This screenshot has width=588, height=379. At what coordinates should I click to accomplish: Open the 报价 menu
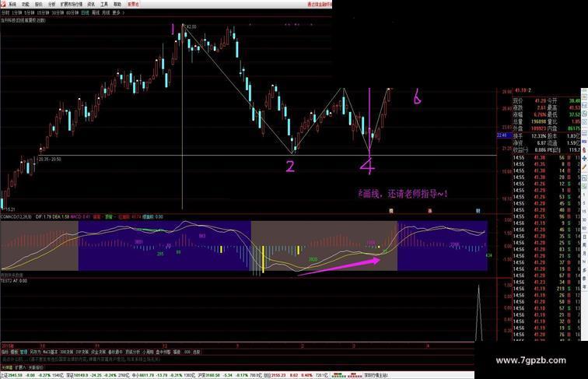pos(39,5)
